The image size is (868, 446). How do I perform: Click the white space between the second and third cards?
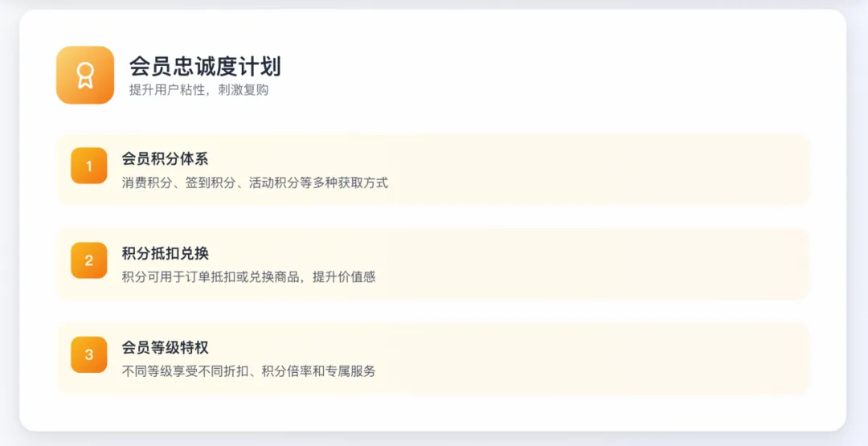432,310
